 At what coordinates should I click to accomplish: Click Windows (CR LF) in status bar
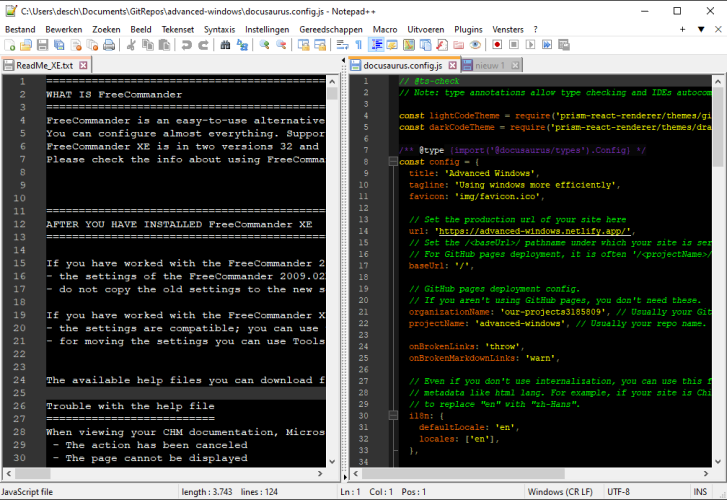(560, 492)
